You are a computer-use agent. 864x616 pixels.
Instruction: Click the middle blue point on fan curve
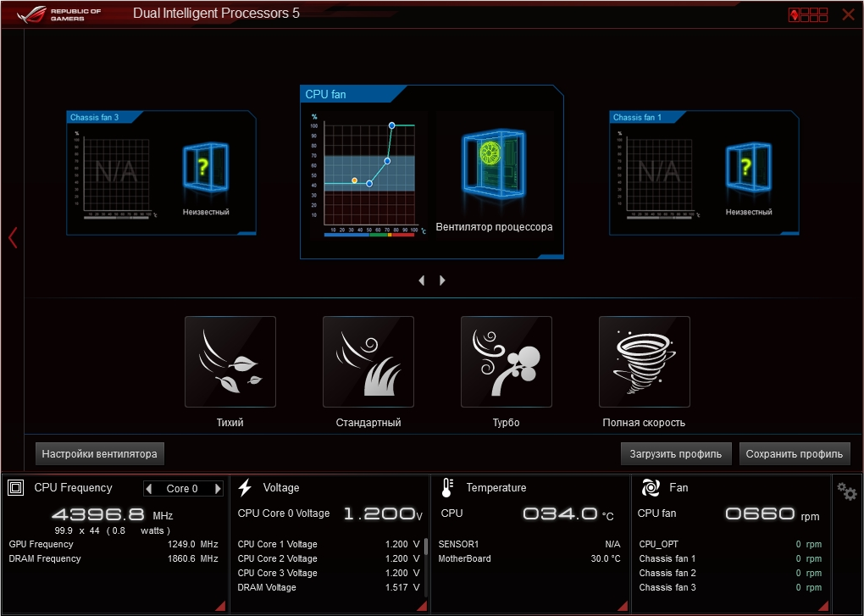[387, 161]
